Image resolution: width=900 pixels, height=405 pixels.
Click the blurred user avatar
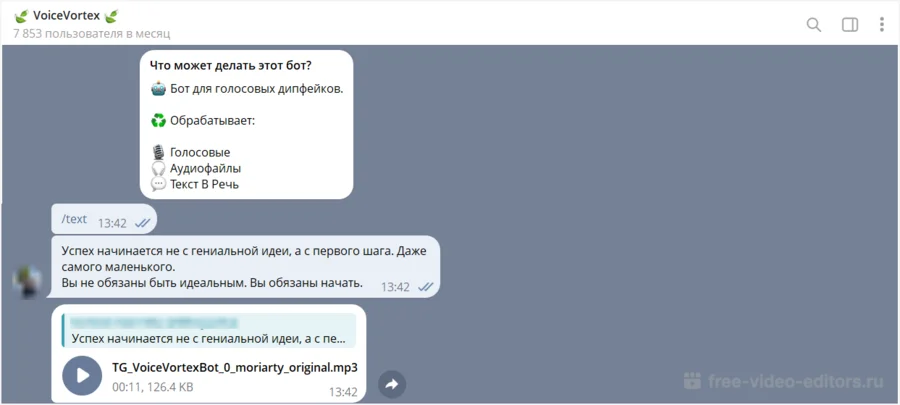click(x=27, y=282)
